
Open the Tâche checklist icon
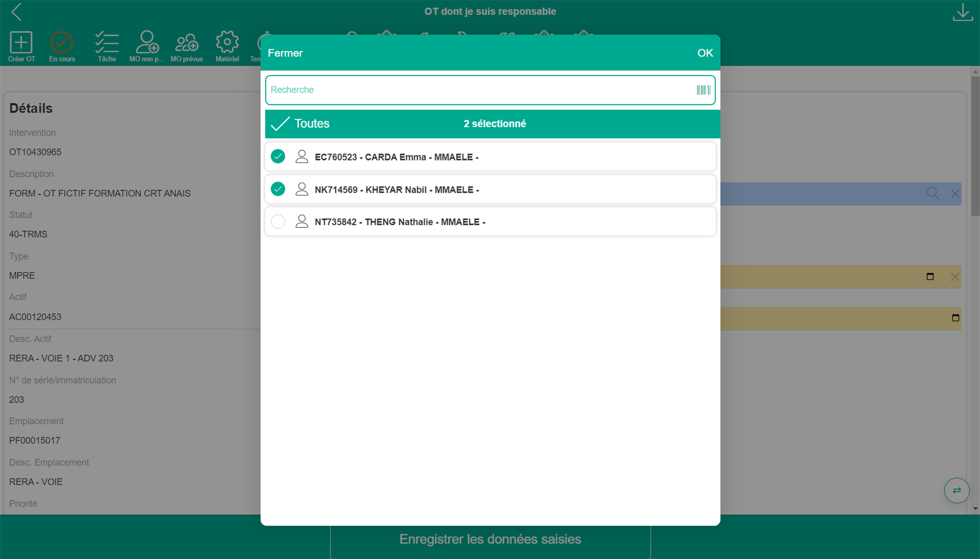pyautogui.click(x=107, y=43)
